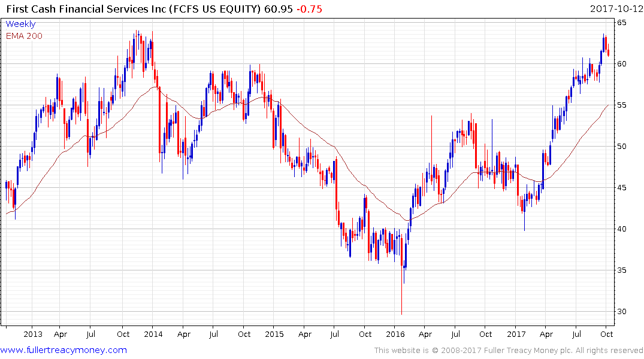644x359 pixels.
Task: Click the 65 price axis label
Action: [622, 23]
